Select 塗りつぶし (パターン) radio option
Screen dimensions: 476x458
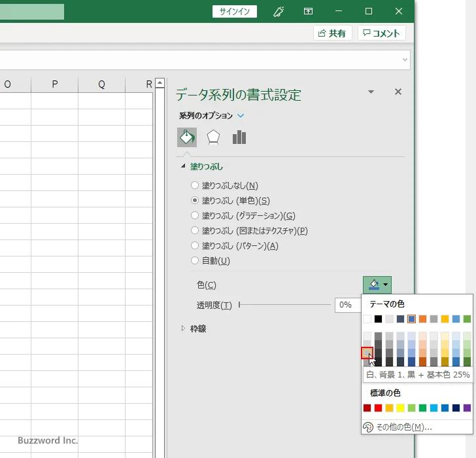pyautogui.click(x=194, y=245)
